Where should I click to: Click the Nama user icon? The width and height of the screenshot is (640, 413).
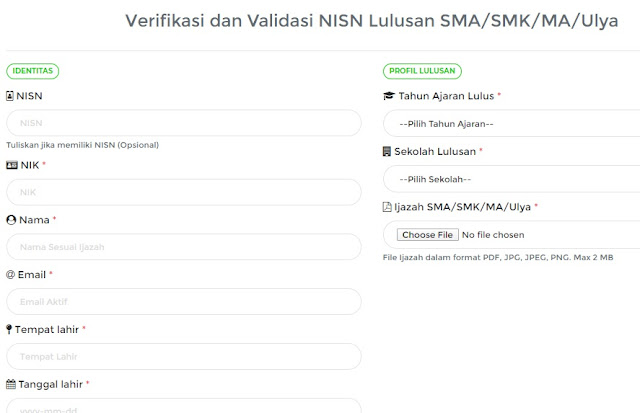(11, 219)
